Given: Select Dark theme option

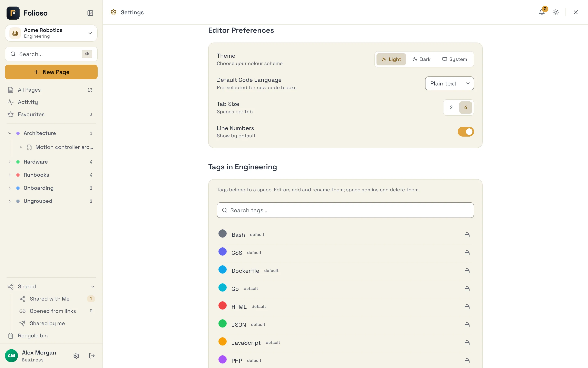Looking at the screenshot, I should [421, 59].
